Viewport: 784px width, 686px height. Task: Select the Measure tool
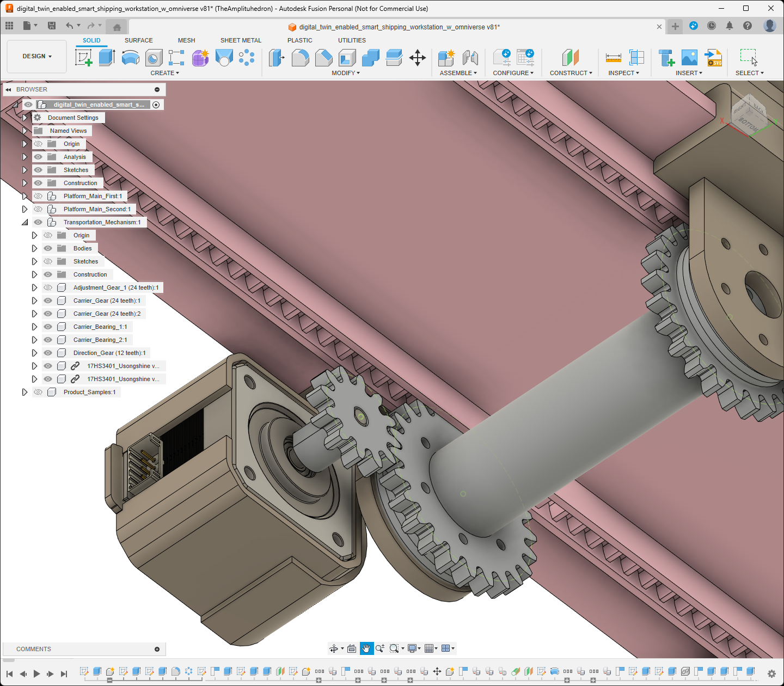(613, 57)
